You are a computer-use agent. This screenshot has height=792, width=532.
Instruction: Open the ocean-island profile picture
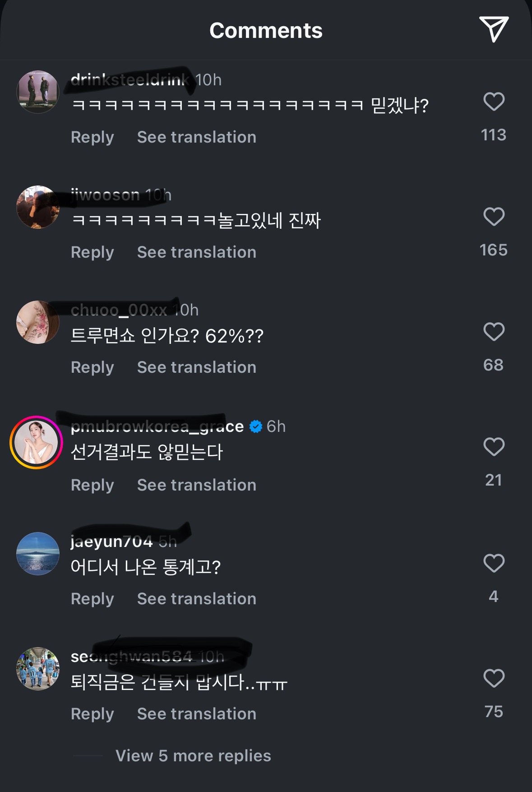pos(38,554)
